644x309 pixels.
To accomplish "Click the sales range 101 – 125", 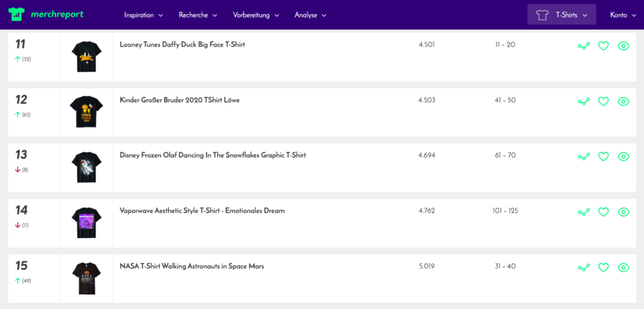I will (505, 211).
